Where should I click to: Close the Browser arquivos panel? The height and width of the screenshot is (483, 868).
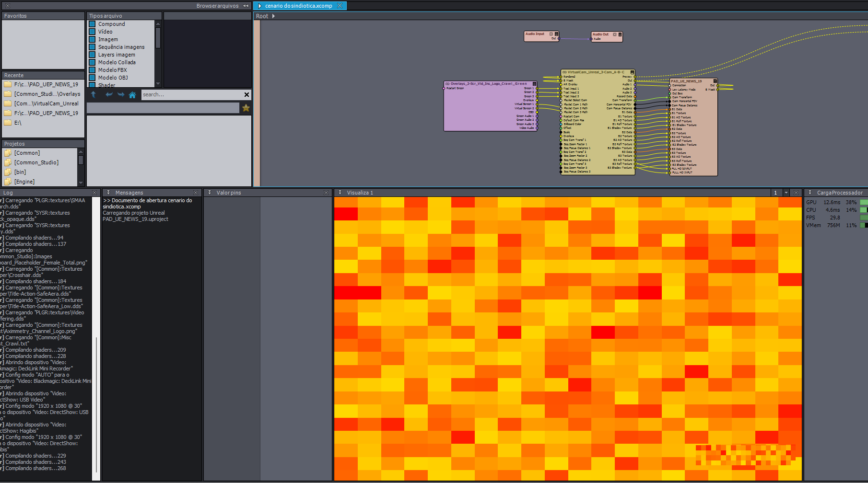click(8, 6)
